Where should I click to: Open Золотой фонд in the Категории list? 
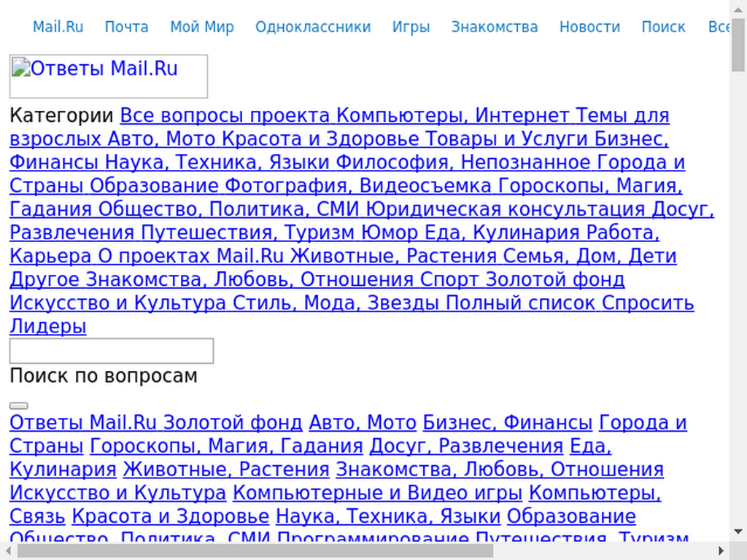[555, 279]
